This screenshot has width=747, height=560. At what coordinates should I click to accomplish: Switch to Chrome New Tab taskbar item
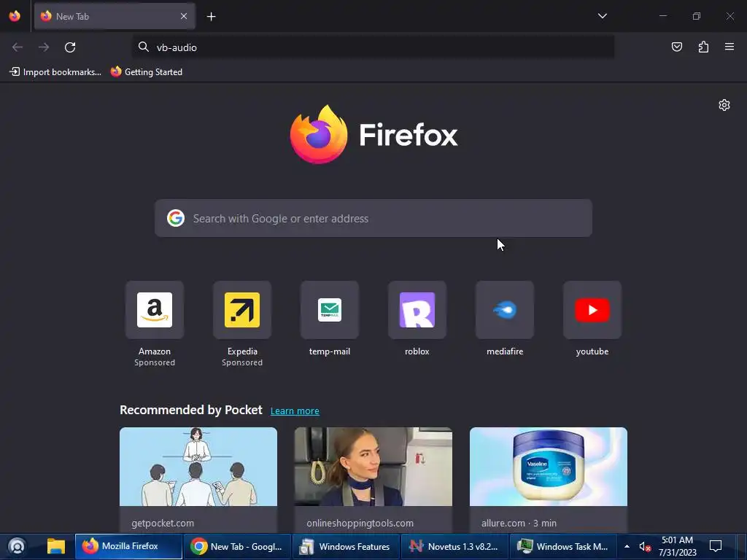tap(237, 546)
